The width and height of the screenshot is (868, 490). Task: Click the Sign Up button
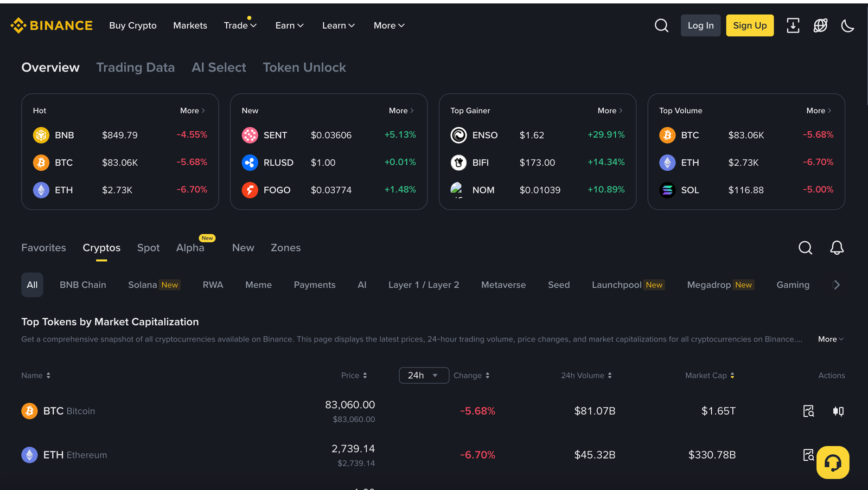coord(750,25)
